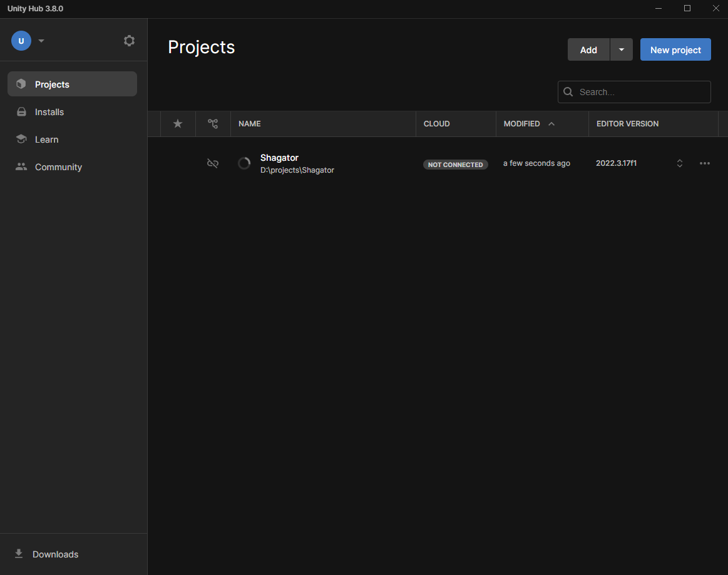The height and width of the screenshot is (575, 728).
Task: Open the Add button dropdown arrow
Action: point(621,50)
